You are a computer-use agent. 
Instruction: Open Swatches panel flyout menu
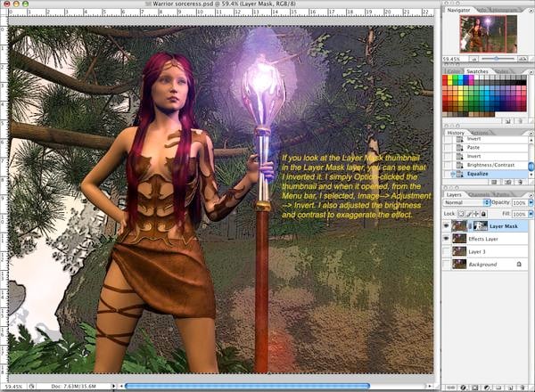coord(531,72)
